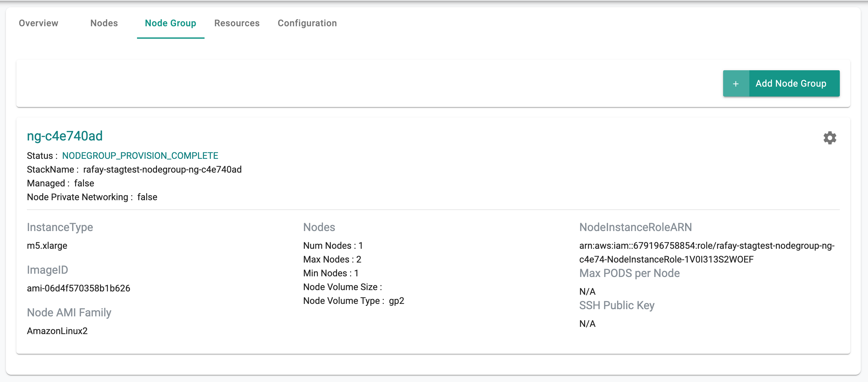Click the plus icon on Add Node Group
868x382 pixels.
tap(736, 83)
